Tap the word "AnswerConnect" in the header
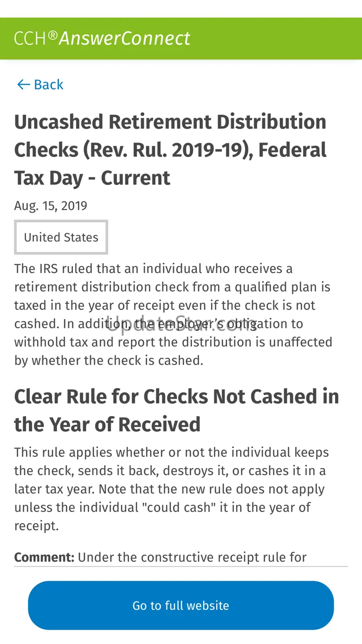The image size is (362, 644). coord(124,39)
